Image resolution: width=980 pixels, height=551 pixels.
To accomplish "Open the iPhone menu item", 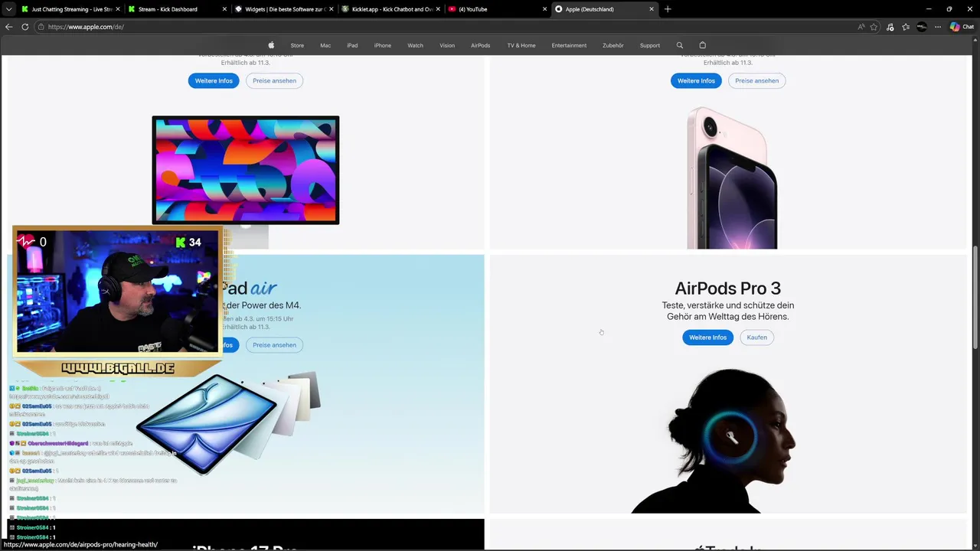I will point(383,45).
